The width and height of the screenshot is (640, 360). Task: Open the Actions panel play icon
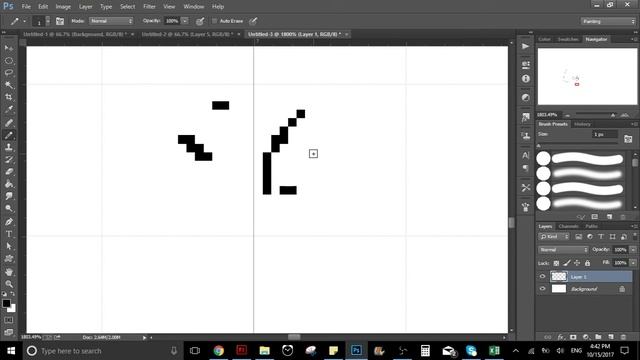pos(525,47)
